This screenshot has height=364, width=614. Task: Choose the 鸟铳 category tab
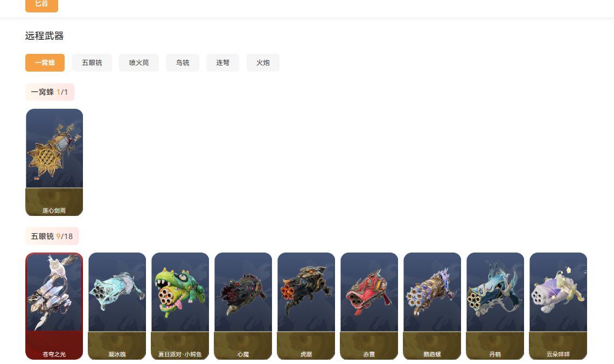(183, 62)
